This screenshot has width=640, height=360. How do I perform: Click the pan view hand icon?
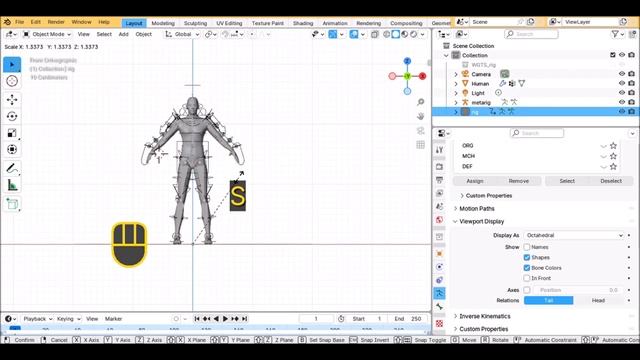(x=420, y=116)
